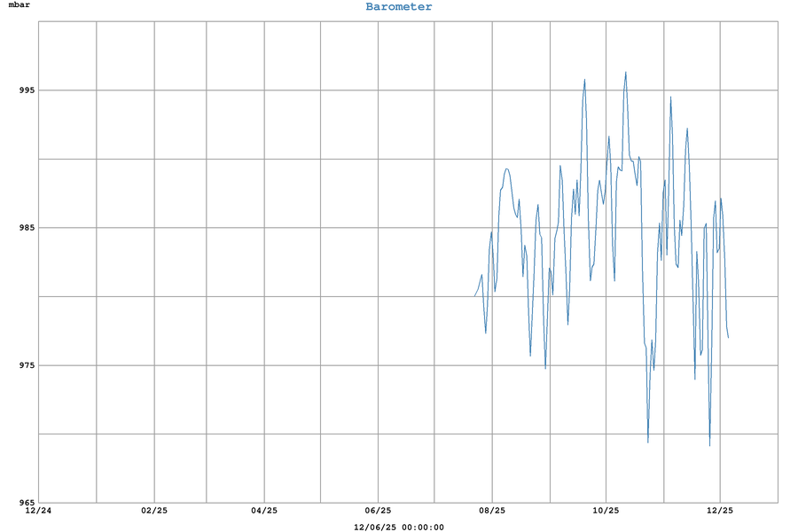
Task: Click the Barometer chart title
Action: (399, 7)
